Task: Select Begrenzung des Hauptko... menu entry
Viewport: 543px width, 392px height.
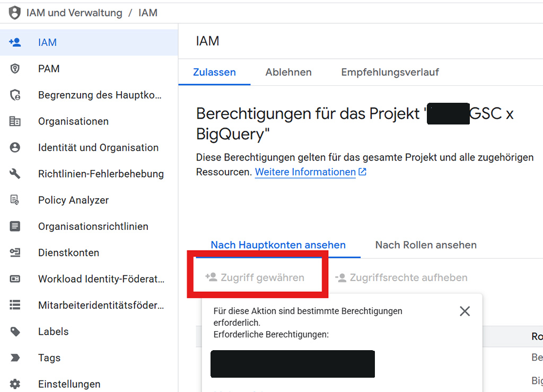Action: [x=89, y=95]
